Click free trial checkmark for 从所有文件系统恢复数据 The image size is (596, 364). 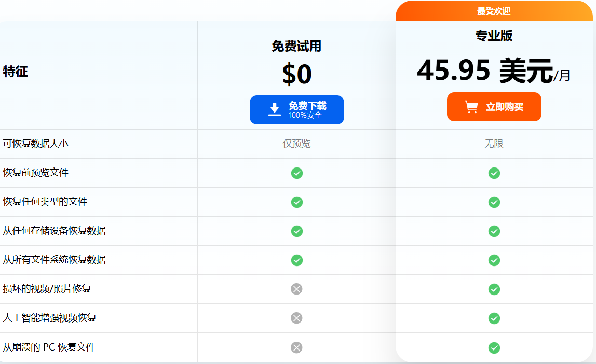[x=297, y=260]
